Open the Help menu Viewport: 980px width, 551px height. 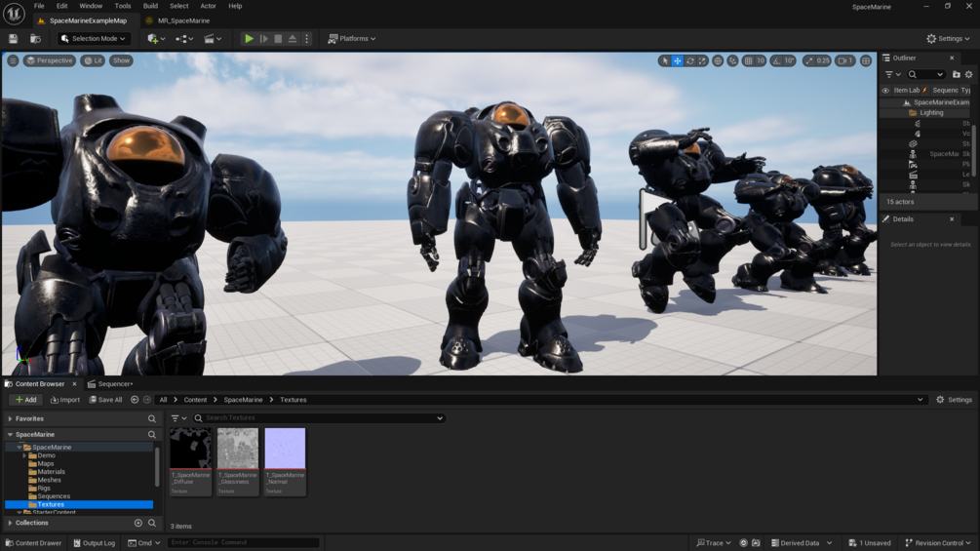click(x=235, y=6)
